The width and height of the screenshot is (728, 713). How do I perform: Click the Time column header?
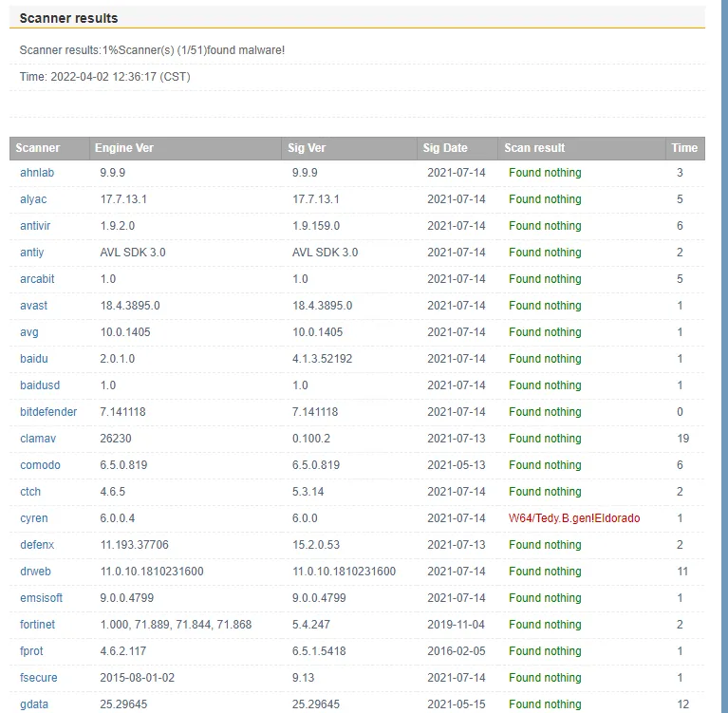(x=684, y=148)
